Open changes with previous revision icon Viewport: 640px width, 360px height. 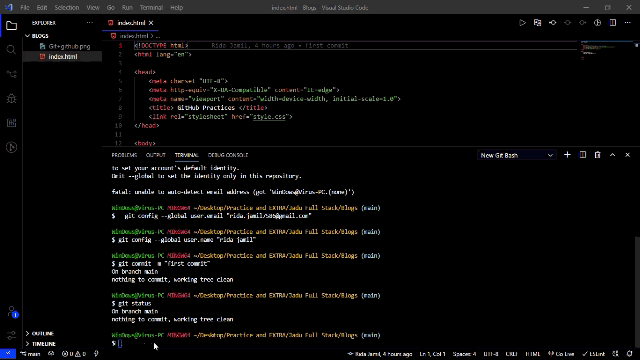tap(553, 23)
